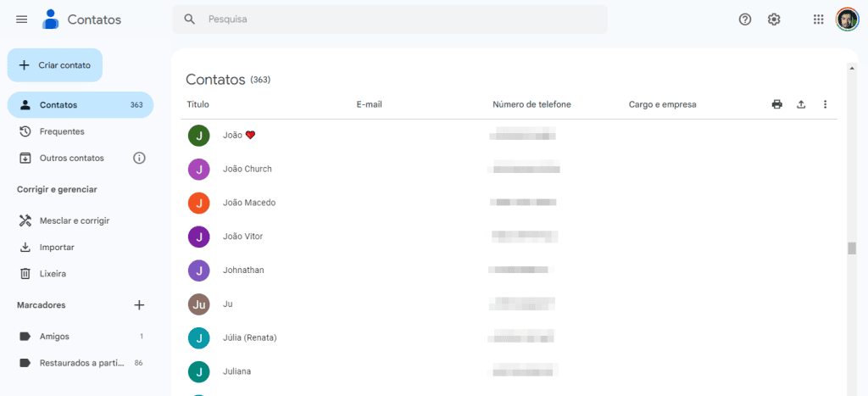Click the Contatos app title text
868x396 pixels.
pyautogui.click(x=94, y=20)
